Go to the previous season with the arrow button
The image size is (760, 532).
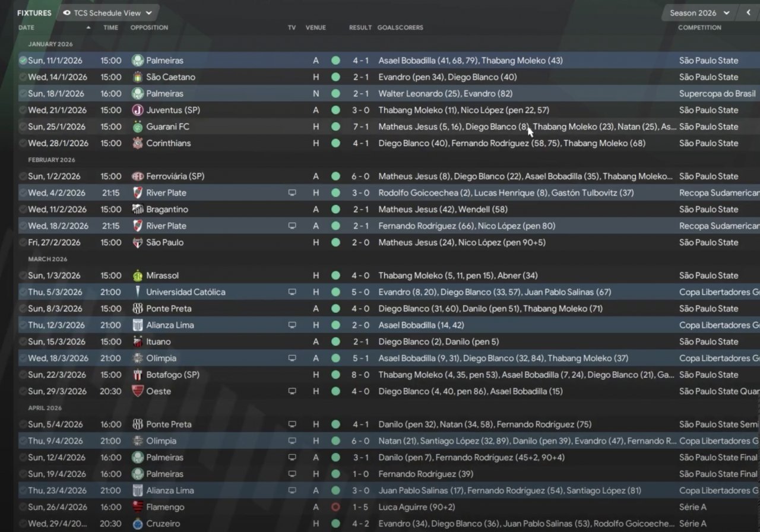tap(748, 12)
